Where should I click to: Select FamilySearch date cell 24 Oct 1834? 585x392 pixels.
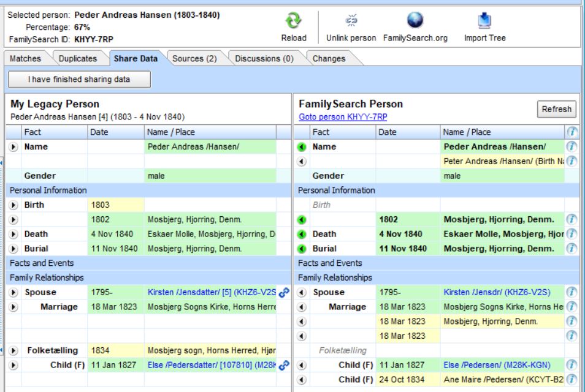point(408,379)
